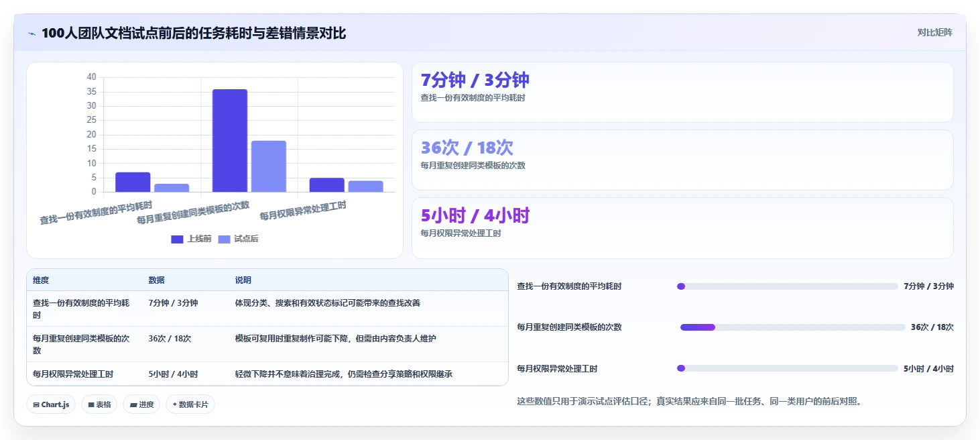The image size is (980, 440).
Task: Open the 对比矩阵 label in header
Action: (935, 32)
